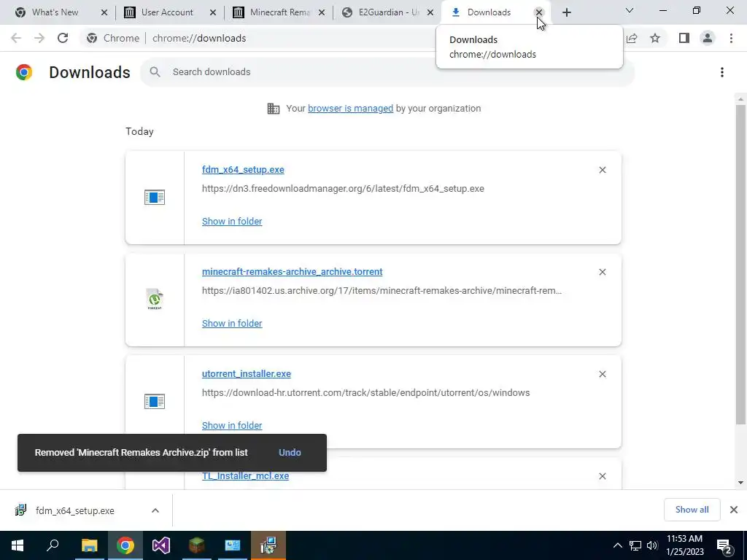The image size is (747, 560).
Task: Open the Windows Start menu
Action: pos(18,545)
